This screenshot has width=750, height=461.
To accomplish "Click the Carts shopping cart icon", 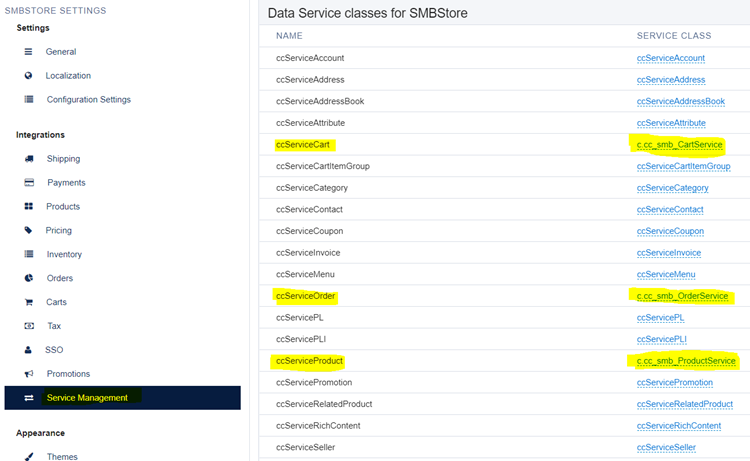I will tap(29, 302).
